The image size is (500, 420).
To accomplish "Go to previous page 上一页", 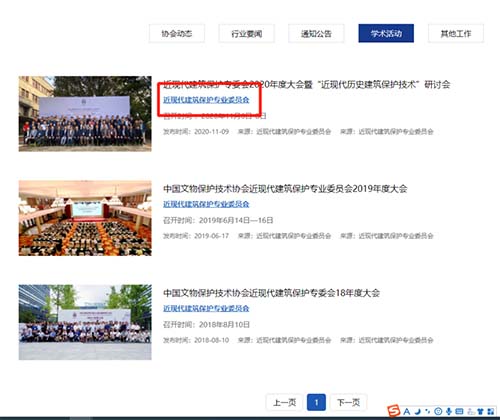I will tap(284, 402).
